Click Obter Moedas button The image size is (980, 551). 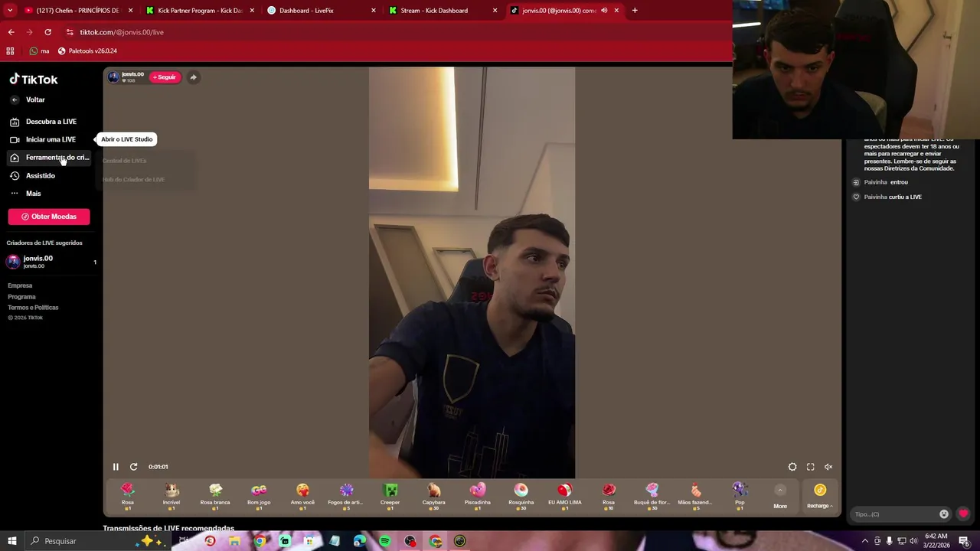pyautogui.click(x=49, y=217)
